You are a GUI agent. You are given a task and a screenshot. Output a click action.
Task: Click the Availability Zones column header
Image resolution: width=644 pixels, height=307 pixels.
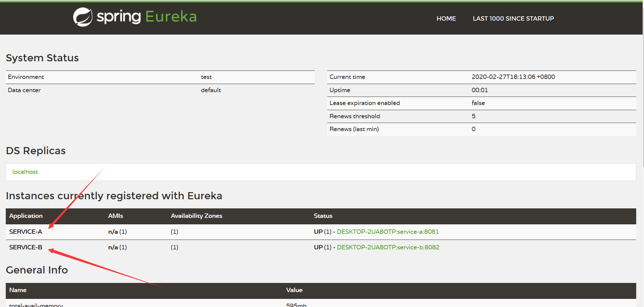196,216
